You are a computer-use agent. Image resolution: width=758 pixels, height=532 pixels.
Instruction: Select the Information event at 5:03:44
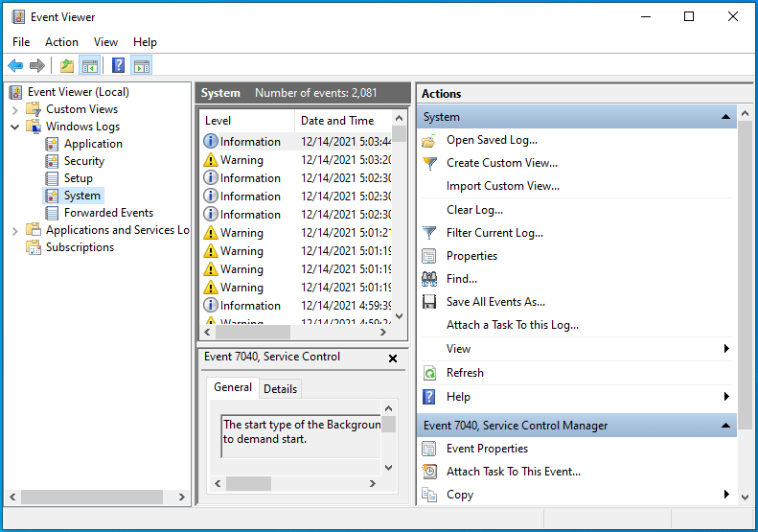click(295, 142)
